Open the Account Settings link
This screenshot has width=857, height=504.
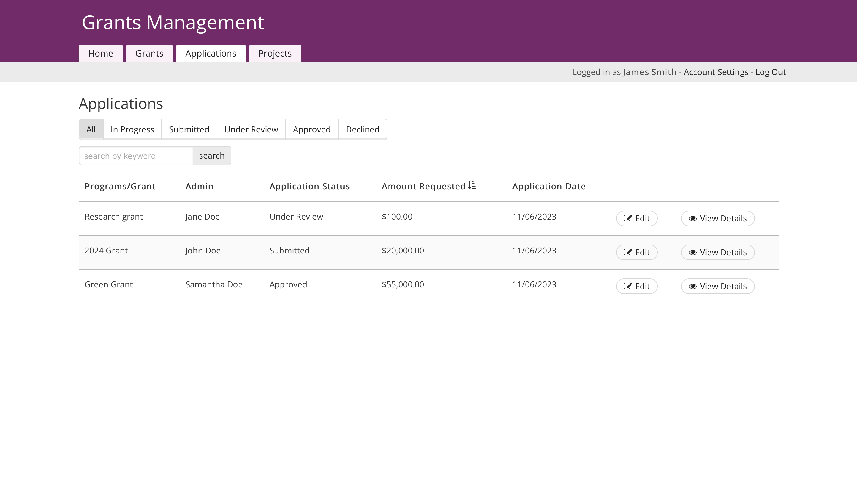tap(716, 72)
